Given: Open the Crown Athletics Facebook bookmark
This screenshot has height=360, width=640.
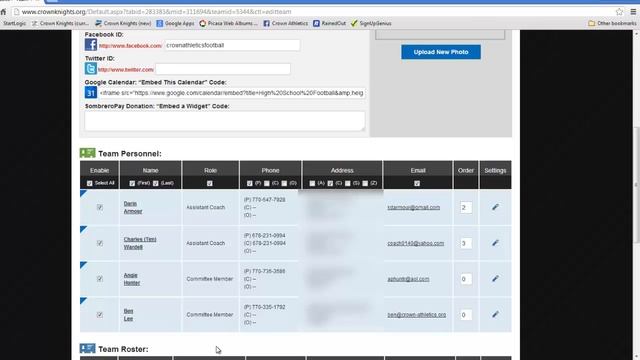Looking at the screenshot, I should click(285, 23).
